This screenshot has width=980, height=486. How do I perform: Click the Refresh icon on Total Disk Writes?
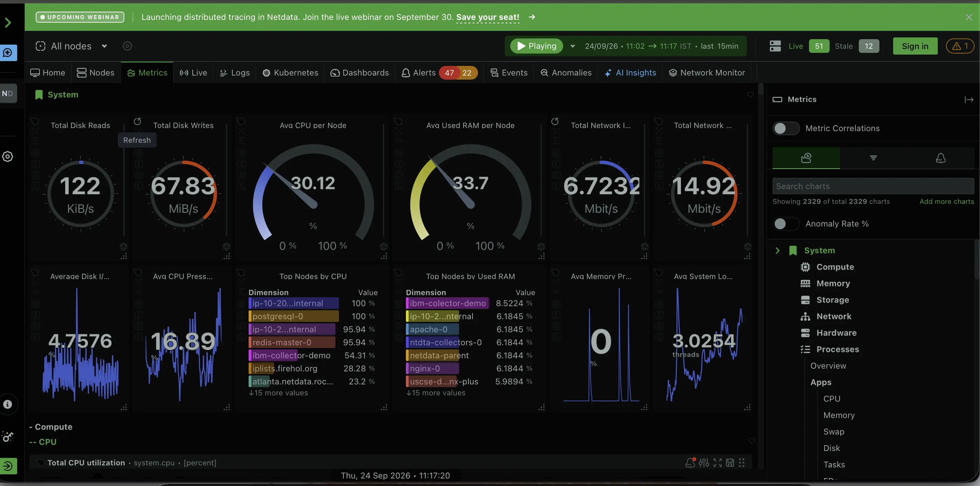137,122
